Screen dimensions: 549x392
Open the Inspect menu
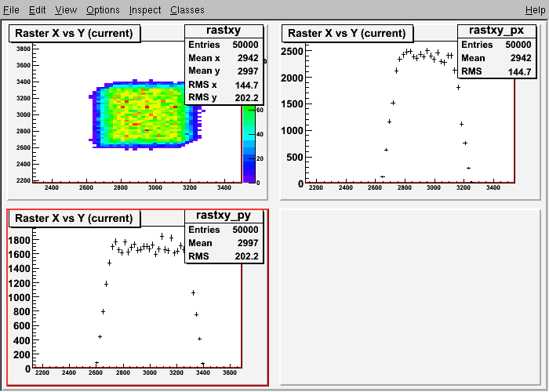coord(145,9)
